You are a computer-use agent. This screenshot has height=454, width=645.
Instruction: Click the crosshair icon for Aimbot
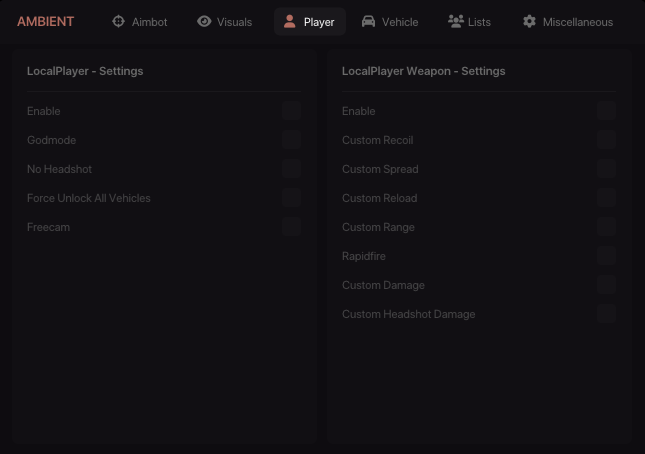(119, 21)
